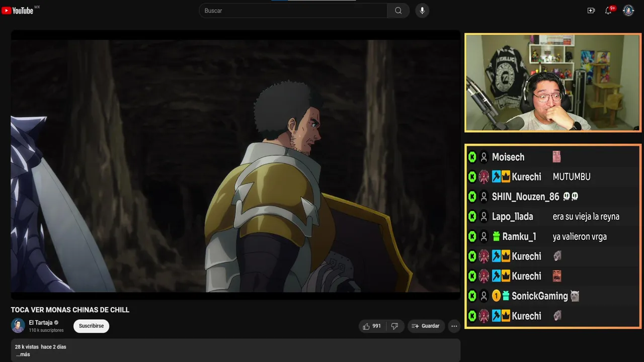Like the video with thumbs up
This screenshot has height=362, width=644.
366,326
